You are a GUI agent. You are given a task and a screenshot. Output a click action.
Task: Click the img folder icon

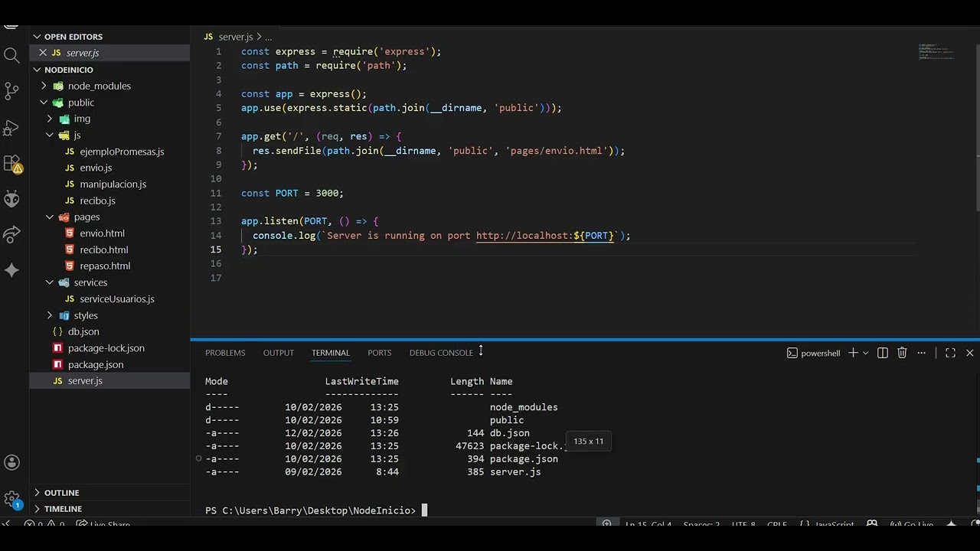[x=64, y=119]
